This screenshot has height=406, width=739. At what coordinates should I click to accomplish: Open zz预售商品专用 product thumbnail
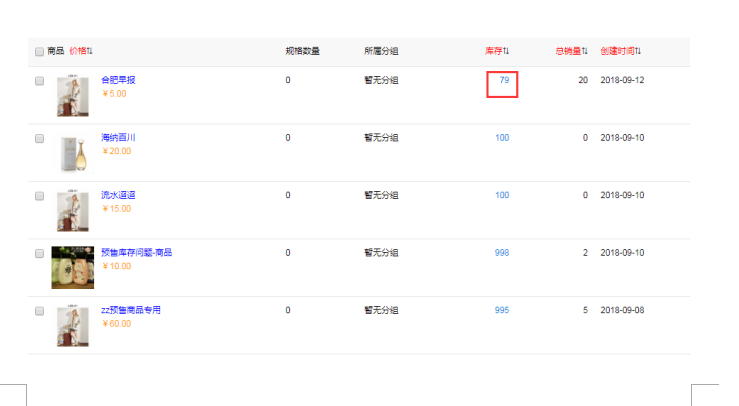pyautogui.click(x=73, y=325)
